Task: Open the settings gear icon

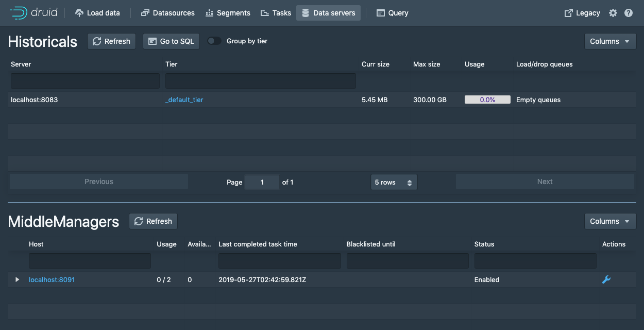Action: point(613,13)
